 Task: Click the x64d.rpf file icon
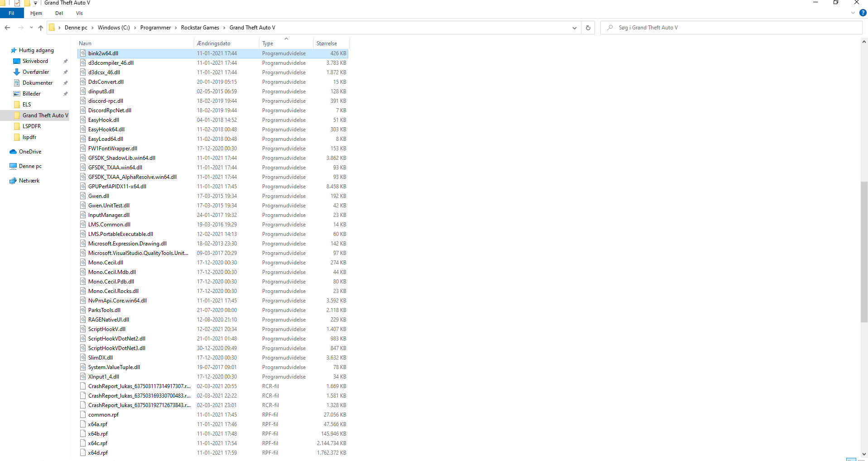tap(83, 453)
